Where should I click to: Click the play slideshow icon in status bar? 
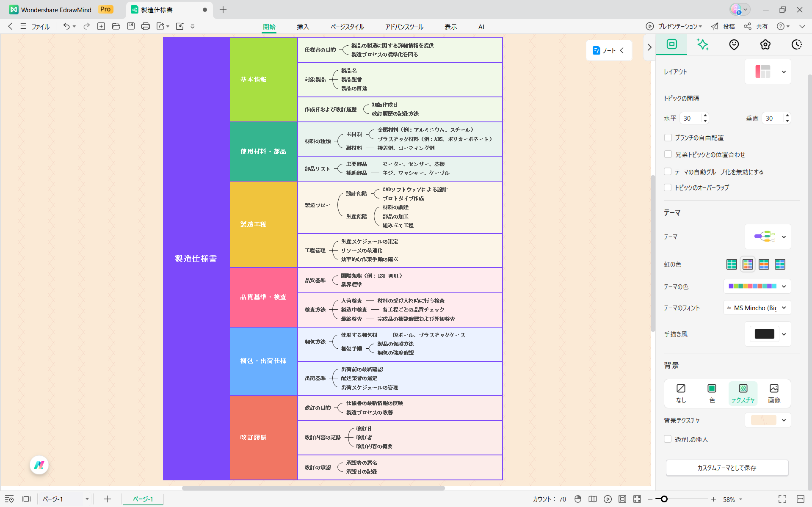pos(608,499)
